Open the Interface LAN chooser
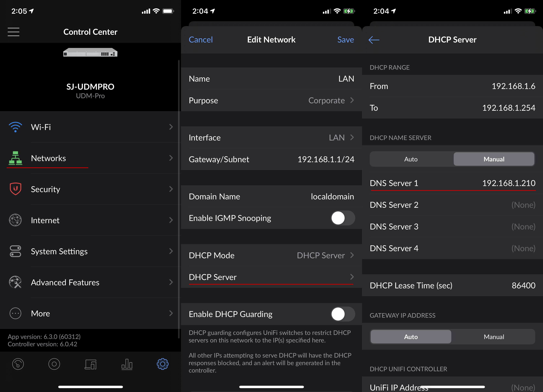This screenshot has height=392, width=543. tap(341, 138)
